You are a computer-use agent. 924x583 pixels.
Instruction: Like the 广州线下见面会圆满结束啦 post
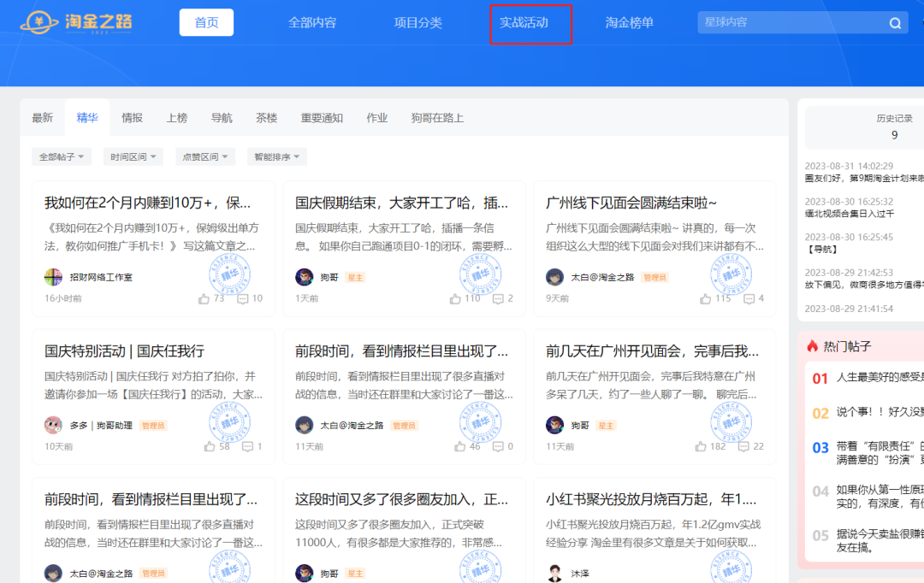point(705,299)
